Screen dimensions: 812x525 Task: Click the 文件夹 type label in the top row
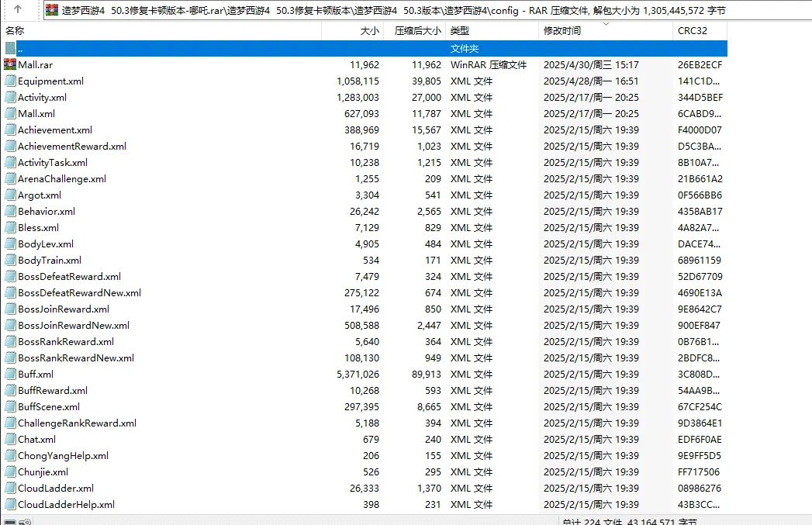[465, 49]
